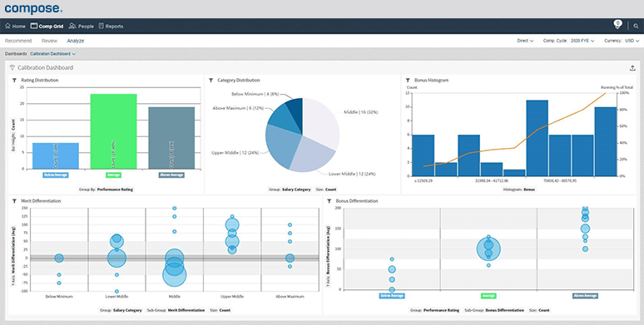
Task: Click the Average tag under Bonus Differentiation
Action: point(488,296)
